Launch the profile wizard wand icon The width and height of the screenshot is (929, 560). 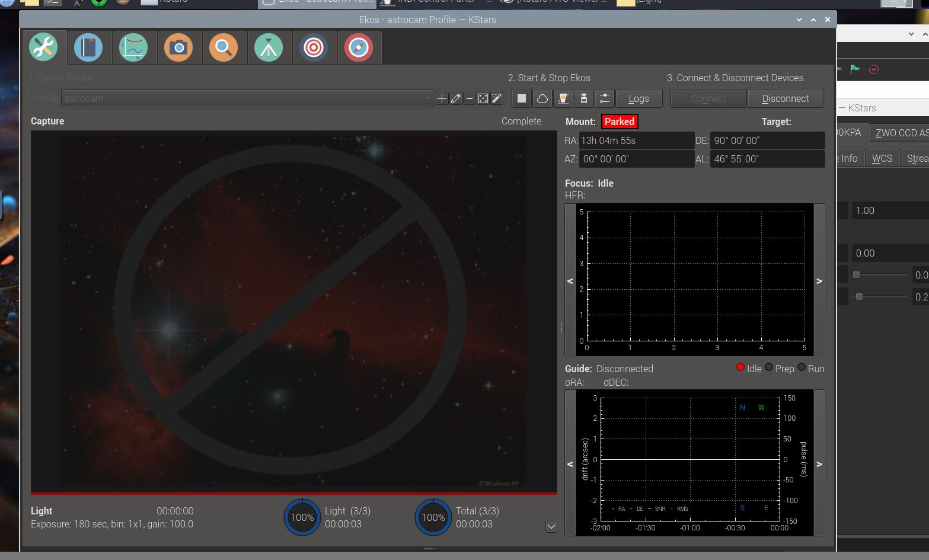(497, 98)
